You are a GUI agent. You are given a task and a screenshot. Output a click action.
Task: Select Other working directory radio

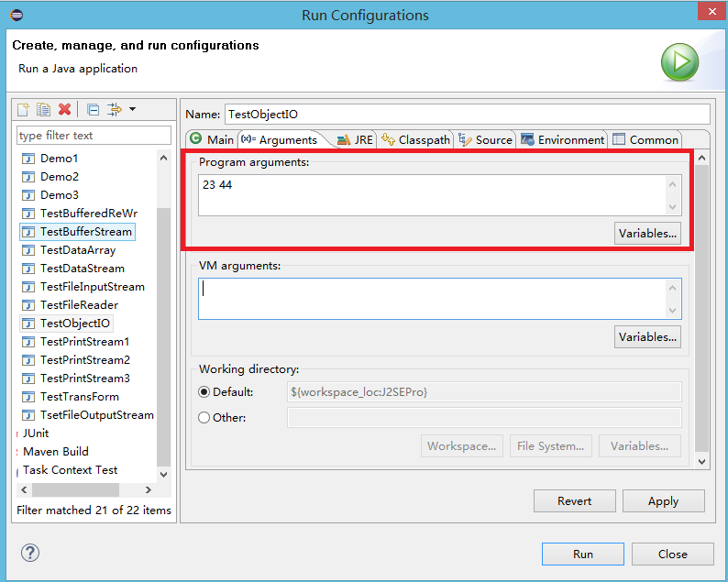[x=204, y=418]
